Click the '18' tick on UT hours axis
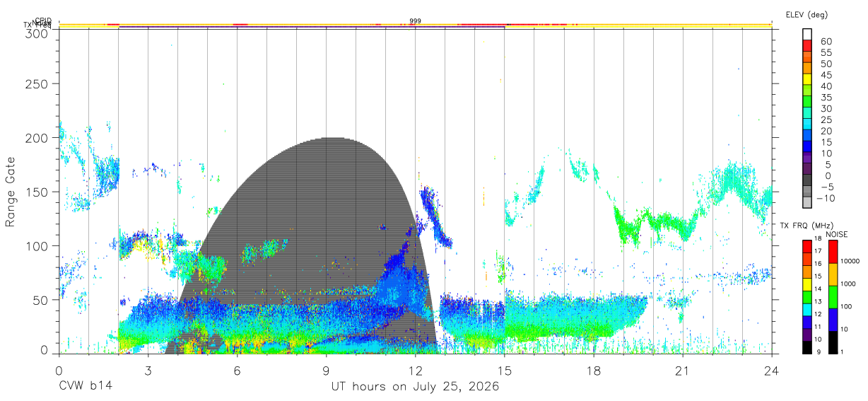Screen dimensions: 868x401 click(x=593, y=370)
